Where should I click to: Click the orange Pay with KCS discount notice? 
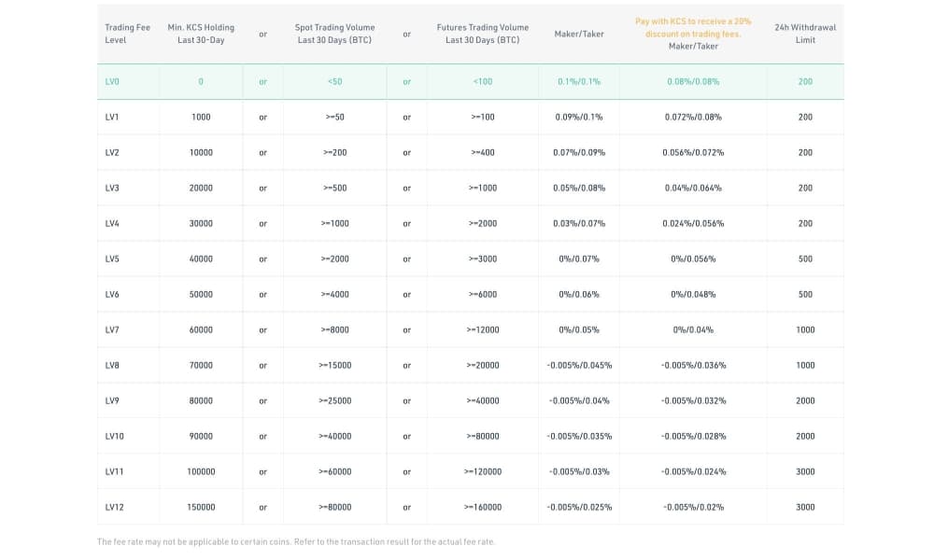(x=693, y=27)
